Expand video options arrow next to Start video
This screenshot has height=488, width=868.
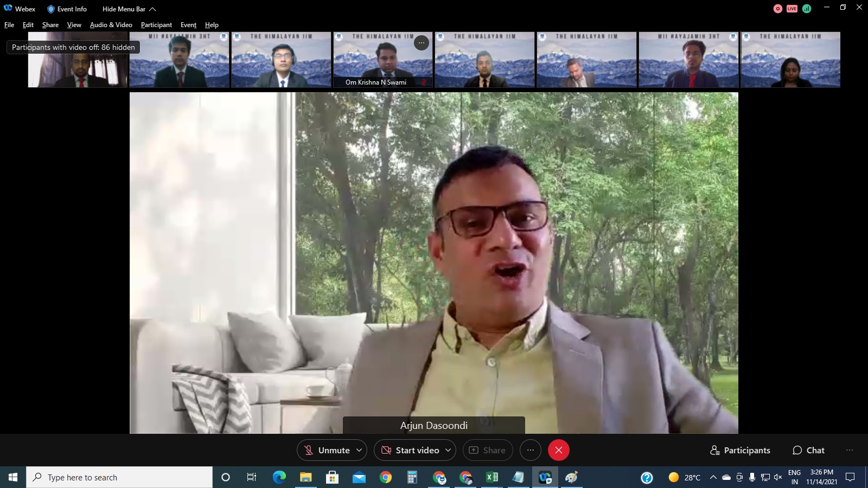click(448, 450)
